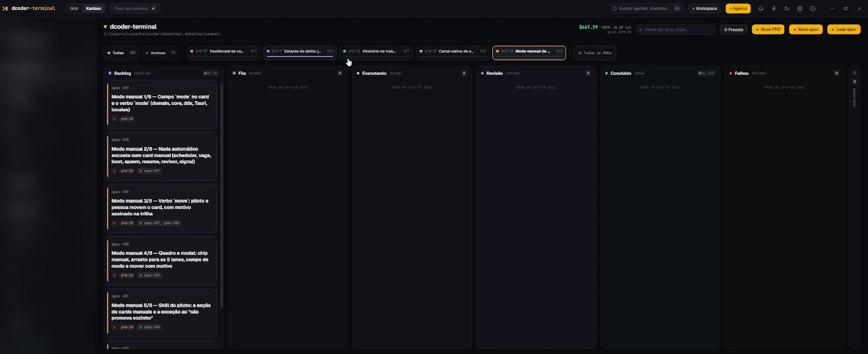Open card Modo manual 1/6 spec-397
Viewport: 868px width, 354px height.
click(162, 105)
